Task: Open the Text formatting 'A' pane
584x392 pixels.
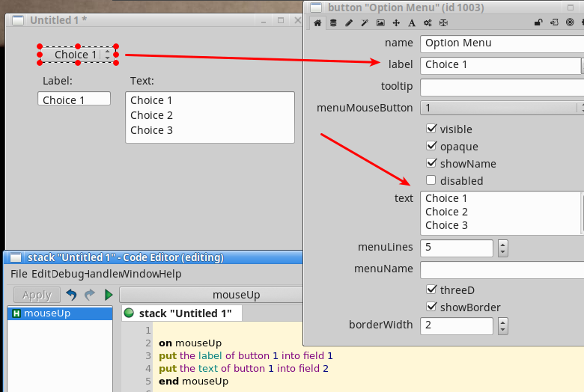Action: click(x=412, y=23)
